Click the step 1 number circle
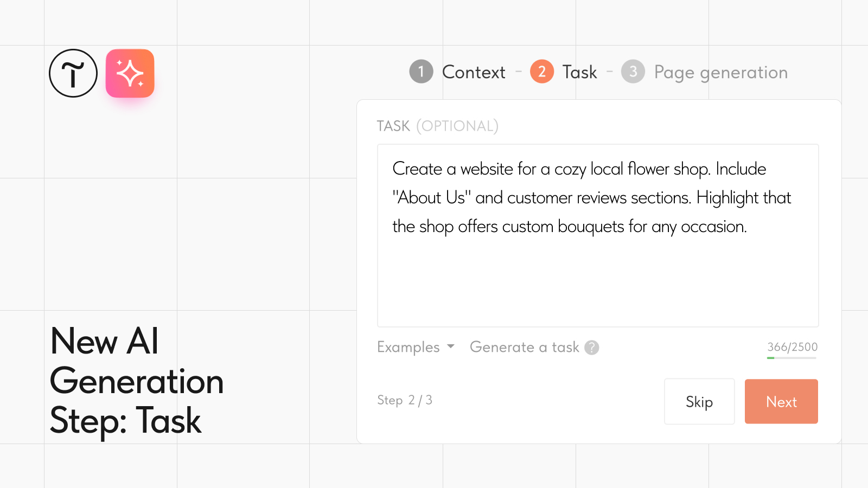Screen dimensions: 868x488 pyautogui.click(x=421, y=72)
